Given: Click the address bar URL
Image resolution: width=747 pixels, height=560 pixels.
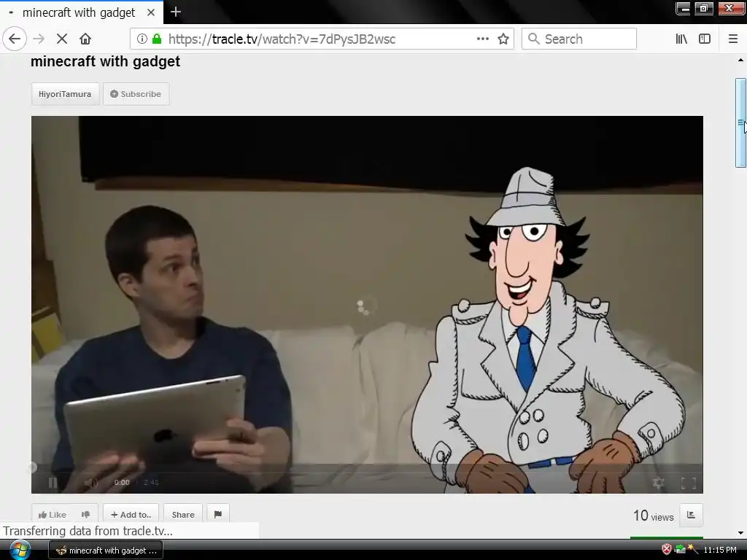Looking at the screenshot, I should point(282,39).
